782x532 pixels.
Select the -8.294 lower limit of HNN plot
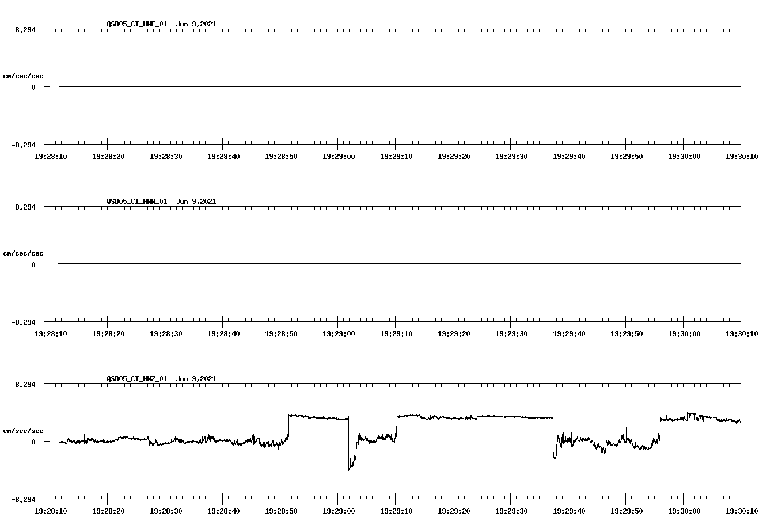click(23, 322)
